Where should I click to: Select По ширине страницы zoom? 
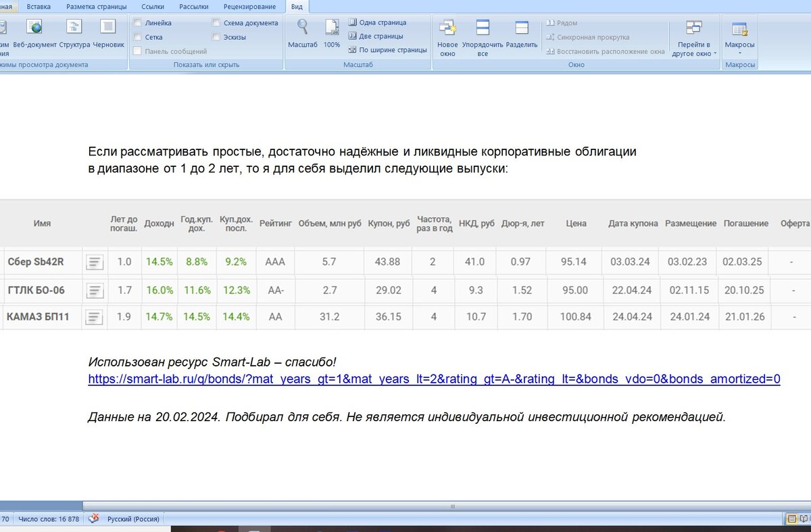(387, 49)
